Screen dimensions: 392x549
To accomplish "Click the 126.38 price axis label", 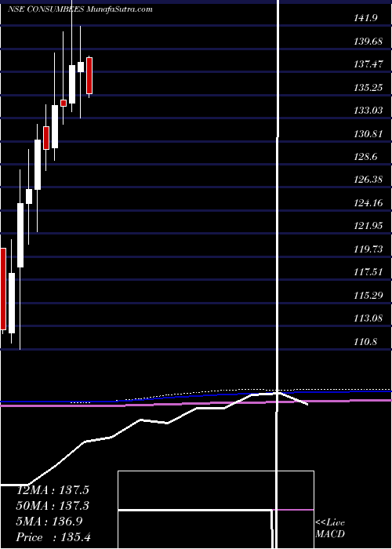I will coord(368,180).
